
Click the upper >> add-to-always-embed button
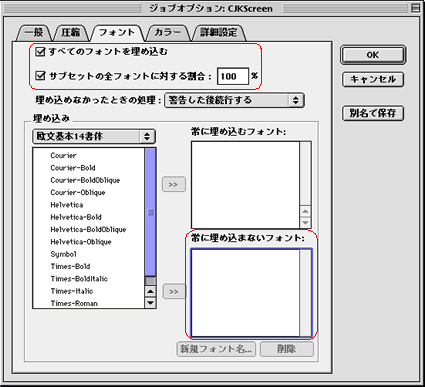coord(174,184)
